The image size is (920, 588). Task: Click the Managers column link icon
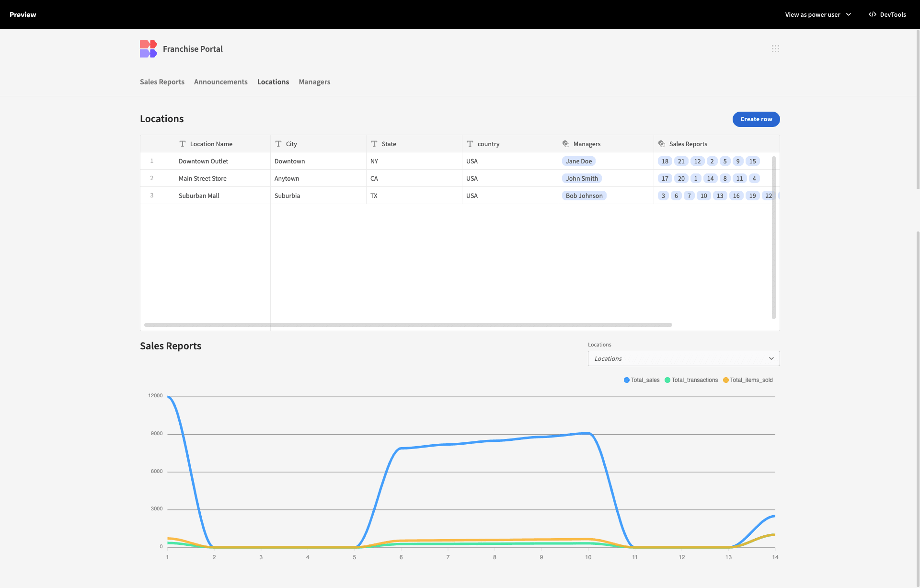[566, 144]
